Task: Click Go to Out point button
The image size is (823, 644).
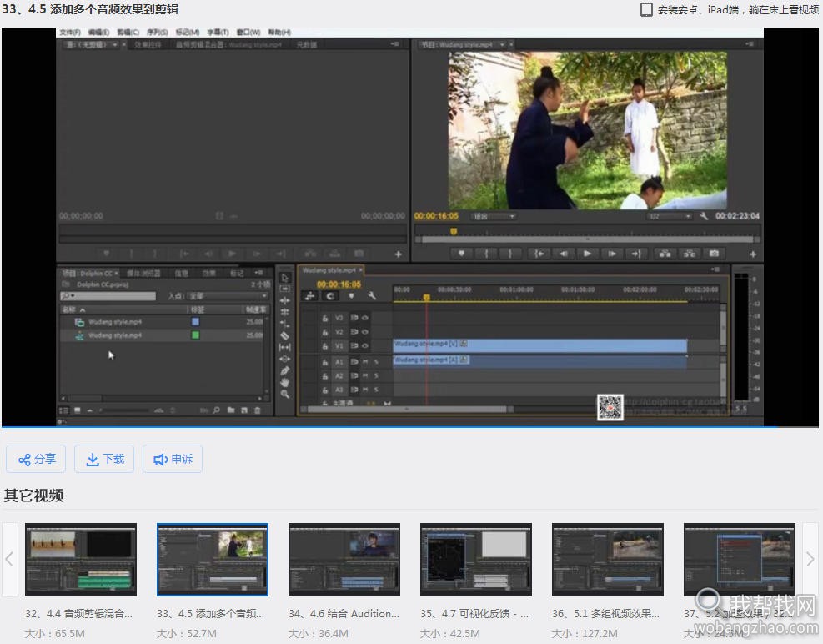Action: [x=636, y=254]
